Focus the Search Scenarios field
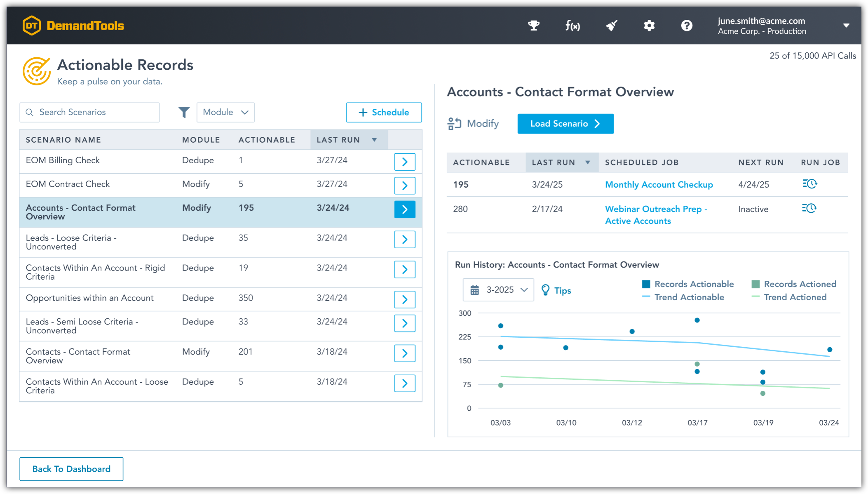This screenshot has width=868, height=494. pos(89,112)
